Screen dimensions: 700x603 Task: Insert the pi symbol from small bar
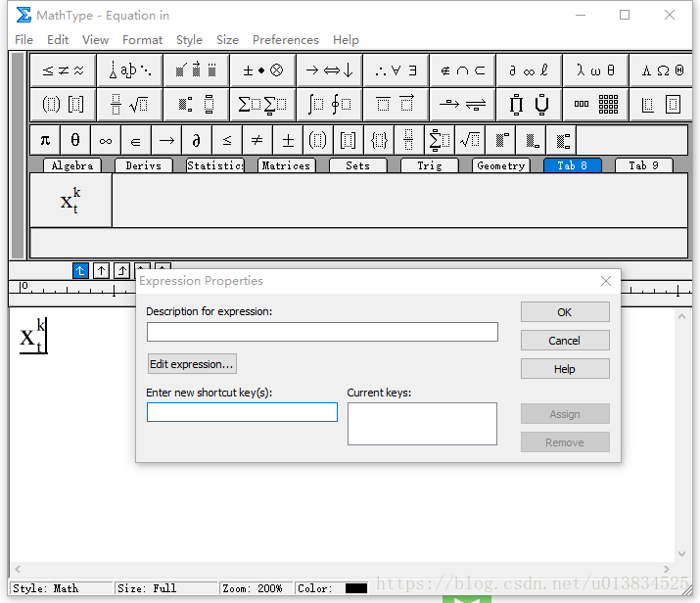(45, 141)
